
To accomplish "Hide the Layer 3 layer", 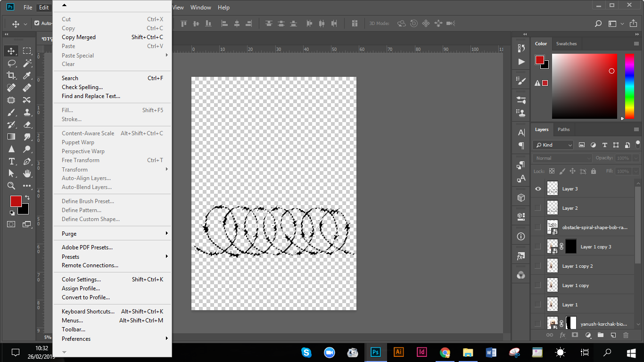I will [538, 189].
